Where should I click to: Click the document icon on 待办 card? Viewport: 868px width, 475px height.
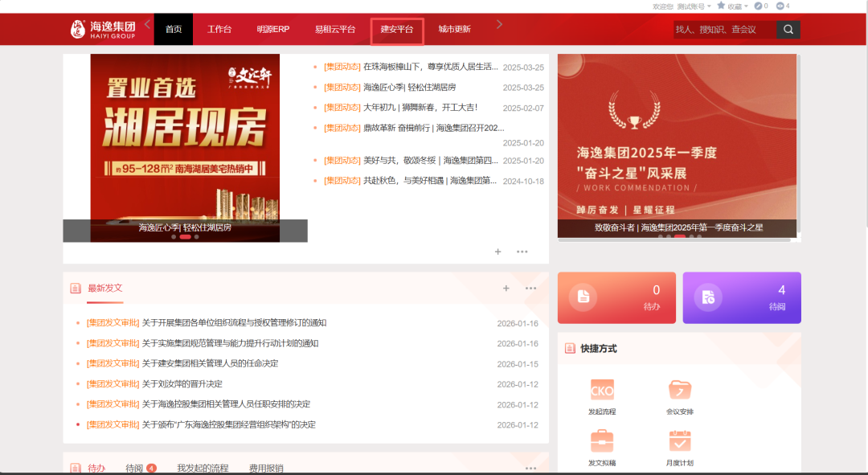[583, 297]
